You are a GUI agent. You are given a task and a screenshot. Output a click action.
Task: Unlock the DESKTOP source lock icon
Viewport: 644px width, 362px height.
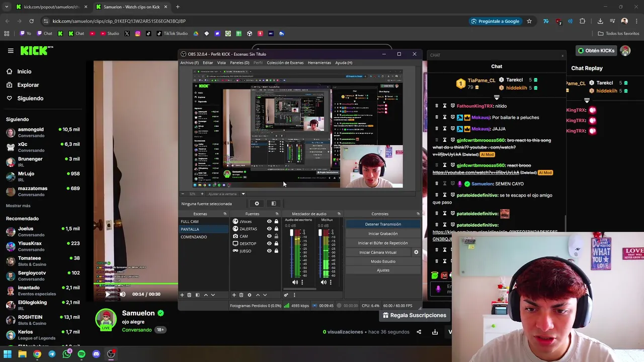[276, 243]
